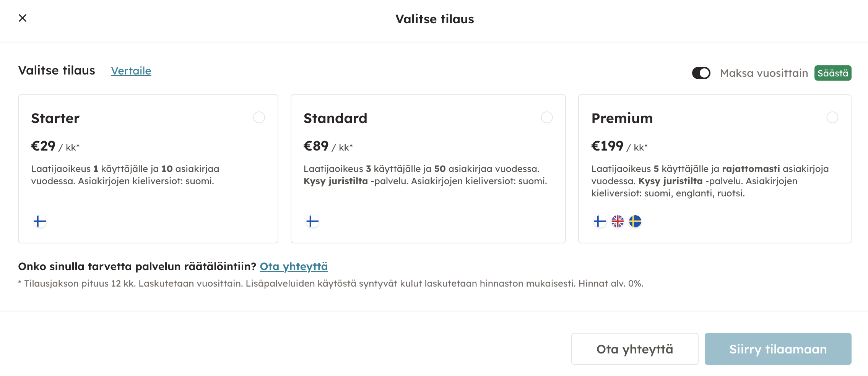
Task: Click the Starter plan title
Action: pos(55,118)
